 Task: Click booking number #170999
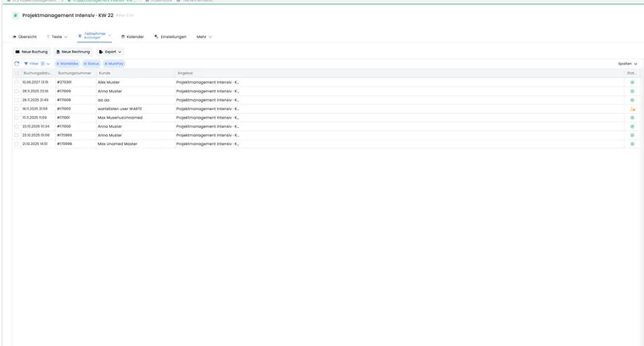[x=64, y=135]
